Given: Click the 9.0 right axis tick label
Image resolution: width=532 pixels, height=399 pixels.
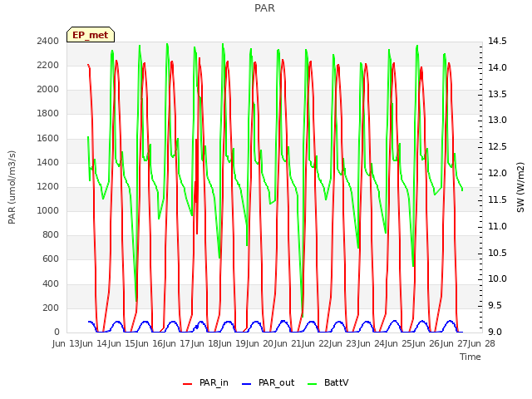Looking at the screenshot, I should 497,332.
